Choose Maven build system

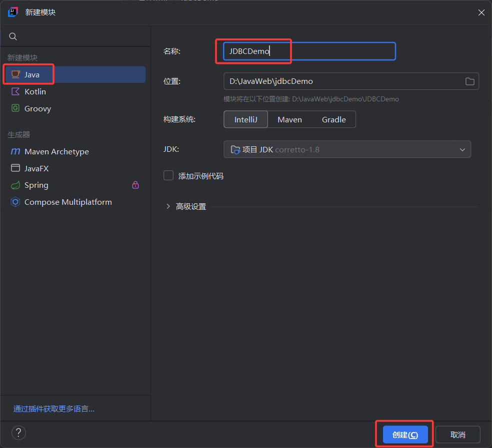click(x=289, y=119)
